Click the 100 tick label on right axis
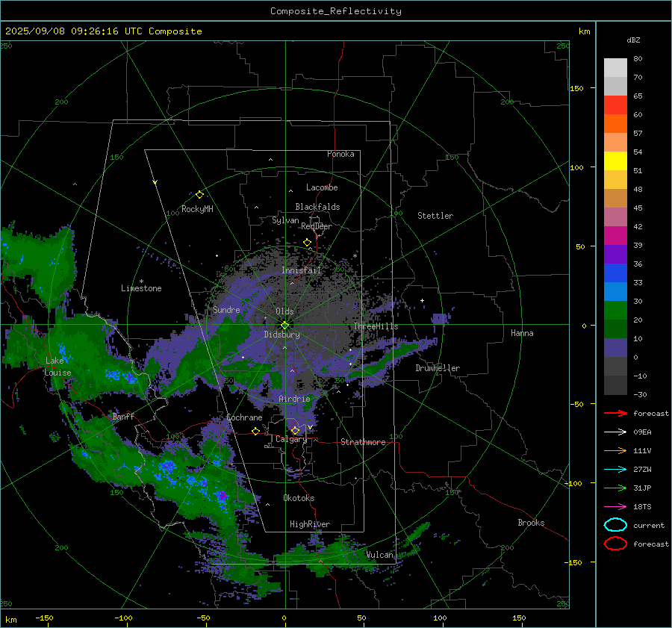Image resolution: width=672 pixels, height=628 pixels. [x=576, y=167]
